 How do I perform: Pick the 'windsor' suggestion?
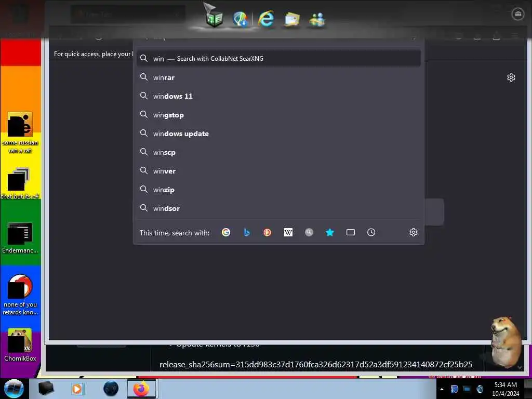pyautogui.click(x=278, y=208)
